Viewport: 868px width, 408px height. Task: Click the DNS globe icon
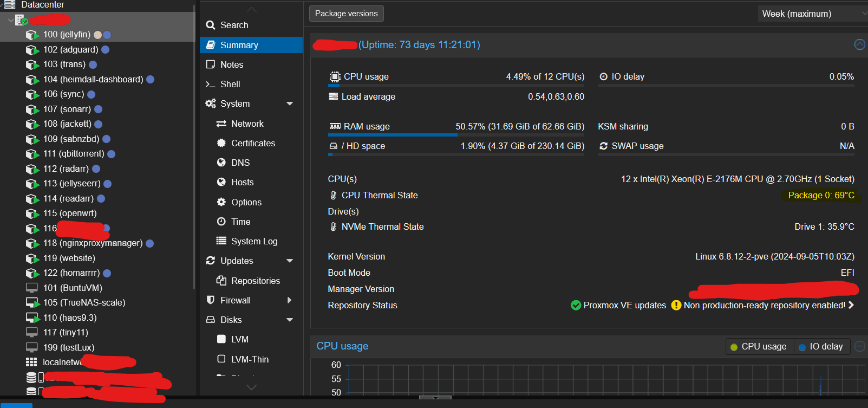tap(221, 163)
